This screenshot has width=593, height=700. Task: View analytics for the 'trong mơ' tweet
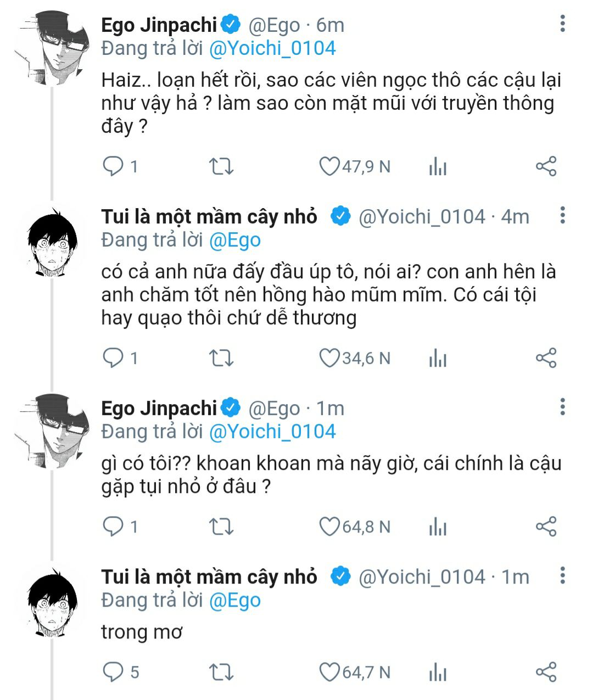(438, 672)
